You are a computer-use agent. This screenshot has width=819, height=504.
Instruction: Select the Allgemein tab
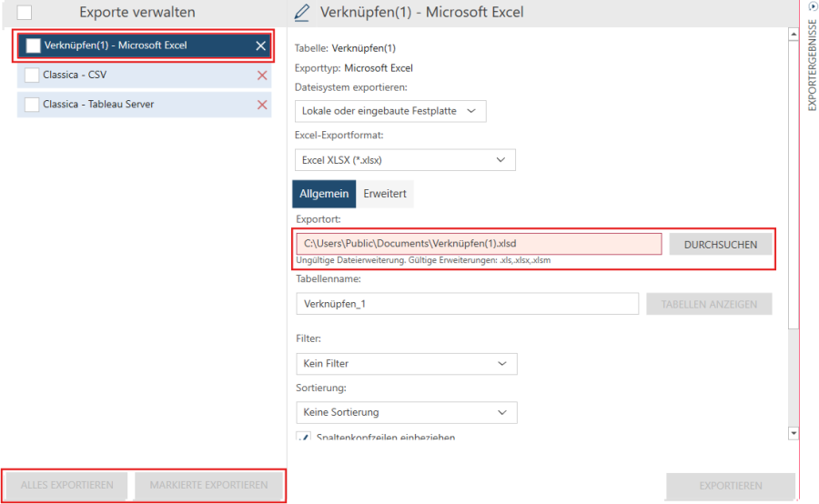(x=324, y=194)
